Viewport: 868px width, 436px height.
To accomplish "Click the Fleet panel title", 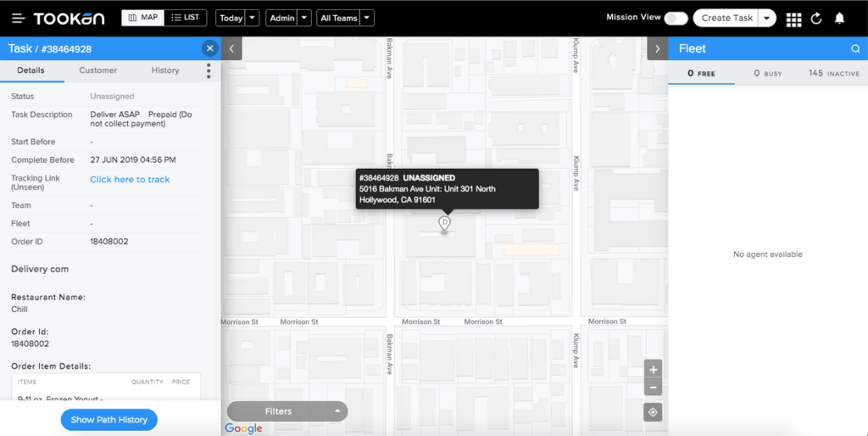I will (x=693, y=48).
